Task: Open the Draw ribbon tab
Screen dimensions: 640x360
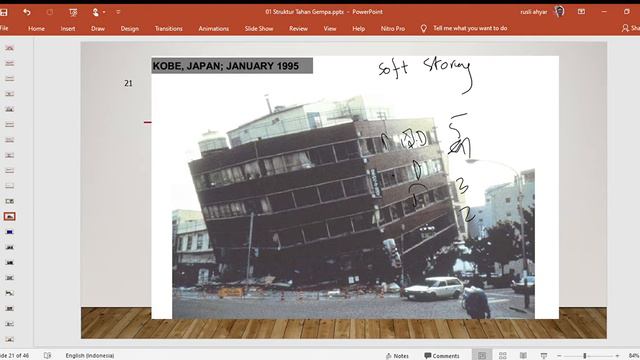Action: pos(98,29)
